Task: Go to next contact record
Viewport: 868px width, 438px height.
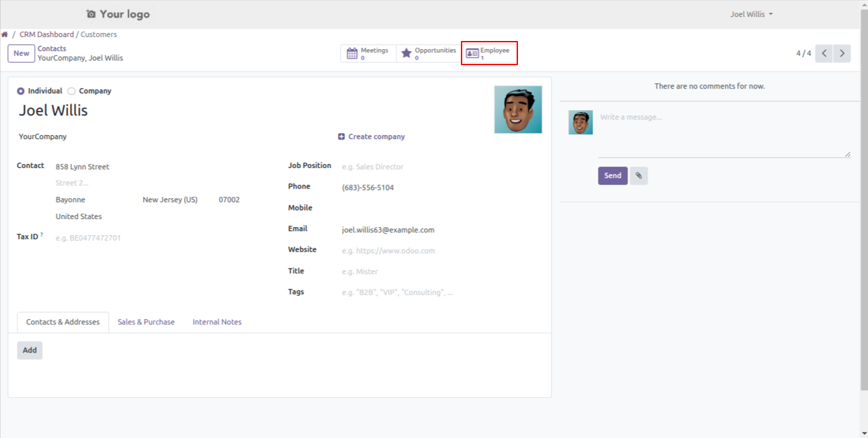Action: pyautogui.click(x=842, y=53)
